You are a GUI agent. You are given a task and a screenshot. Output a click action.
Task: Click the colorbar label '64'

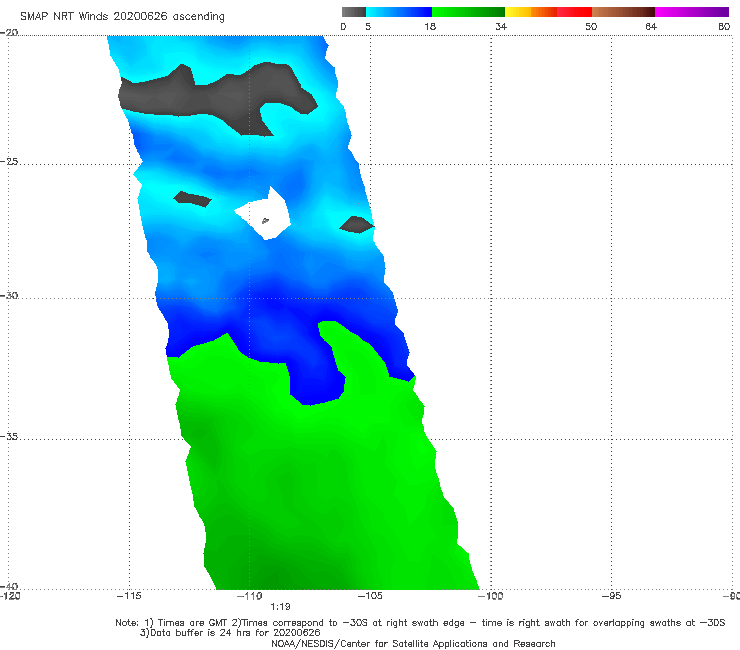(651, 26)
